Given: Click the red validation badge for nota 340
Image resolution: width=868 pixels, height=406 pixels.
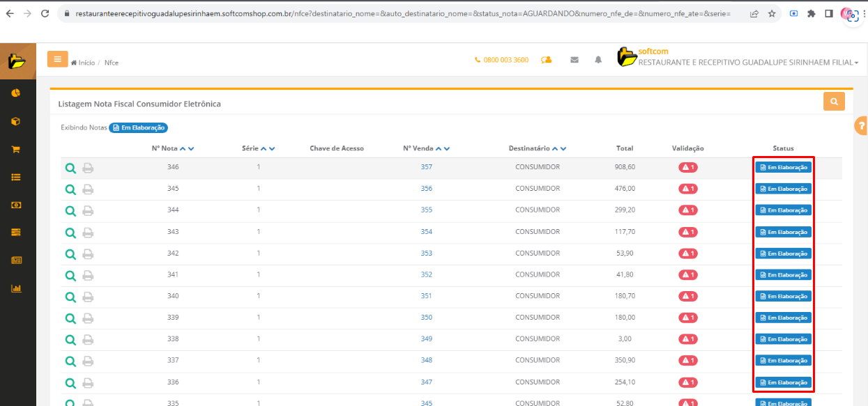Looking at the screenshot, I should [x=687, y=296].
